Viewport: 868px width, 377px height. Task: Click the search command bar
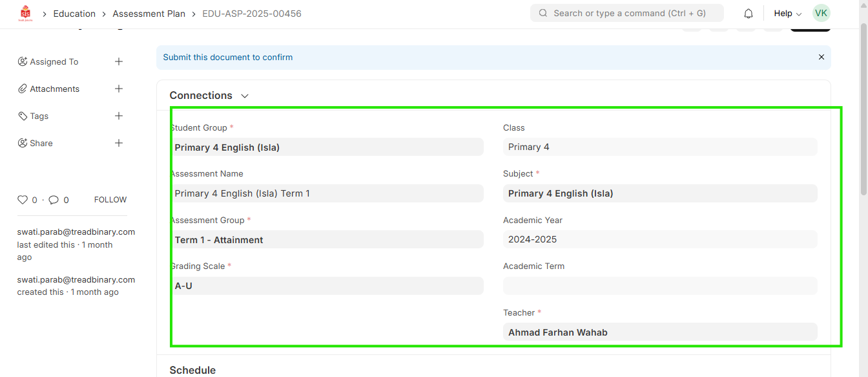coord(626,13)
